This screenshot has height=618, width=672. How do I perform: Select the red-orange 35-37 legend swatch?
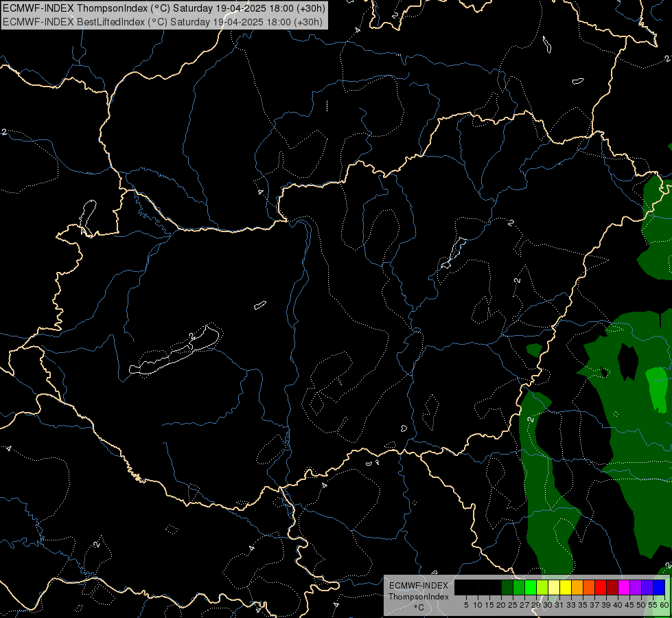589,587
